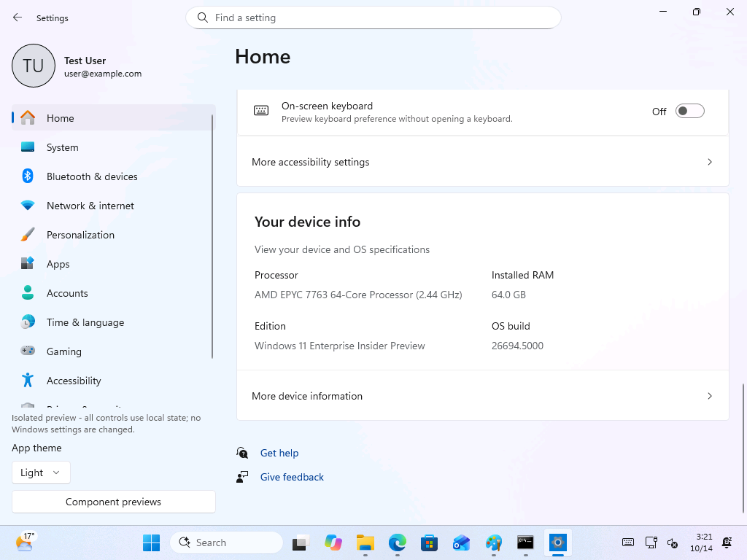Open Paint from the taskbar
Viewport: 747px width, 560px height.
[494, 542]
